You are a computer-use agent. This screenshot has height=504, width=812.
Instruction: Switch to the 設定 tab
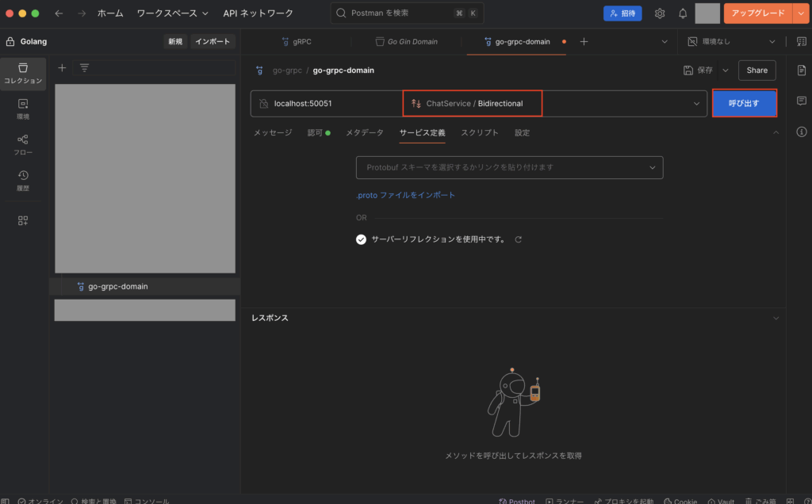pos(522,132)
